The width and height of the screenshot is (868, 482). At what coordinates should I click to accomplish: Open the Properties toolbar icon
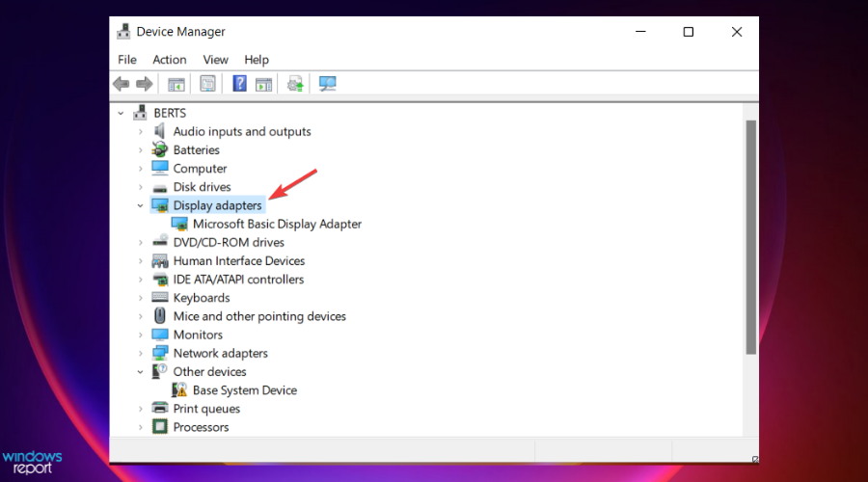click(x=207, y=84)
